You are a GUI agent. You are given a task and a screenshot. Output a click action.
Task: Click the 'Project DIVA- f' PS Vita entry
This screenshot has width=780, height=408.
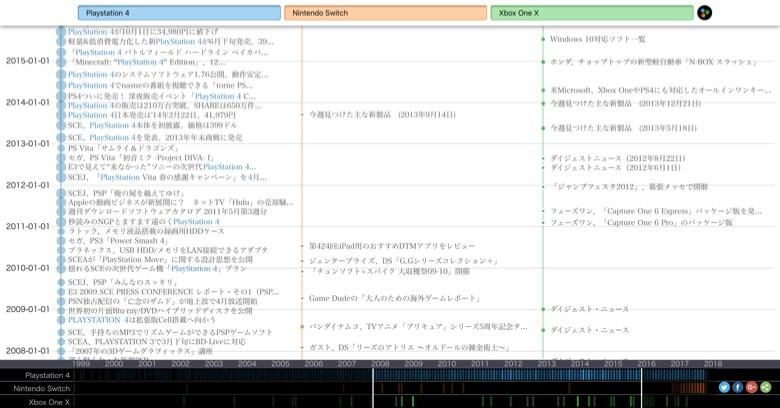point(141,157)
